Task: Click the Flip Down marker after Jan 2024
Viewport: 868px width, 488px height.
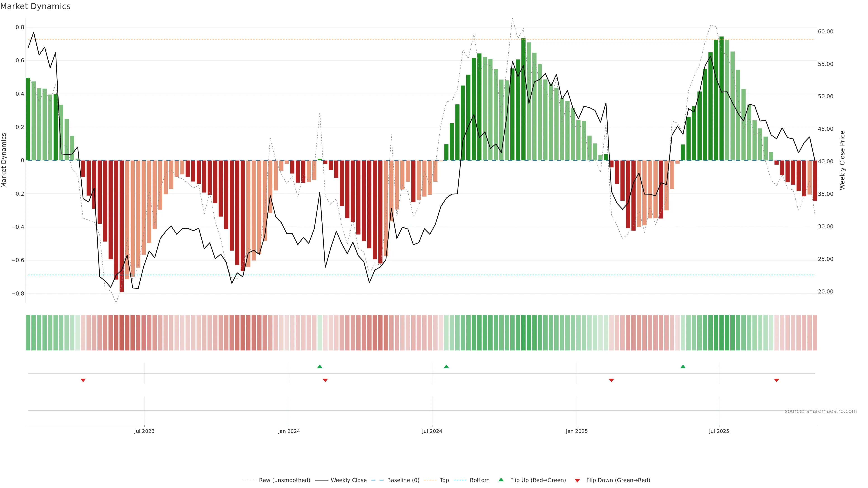Action: (325, 380)
